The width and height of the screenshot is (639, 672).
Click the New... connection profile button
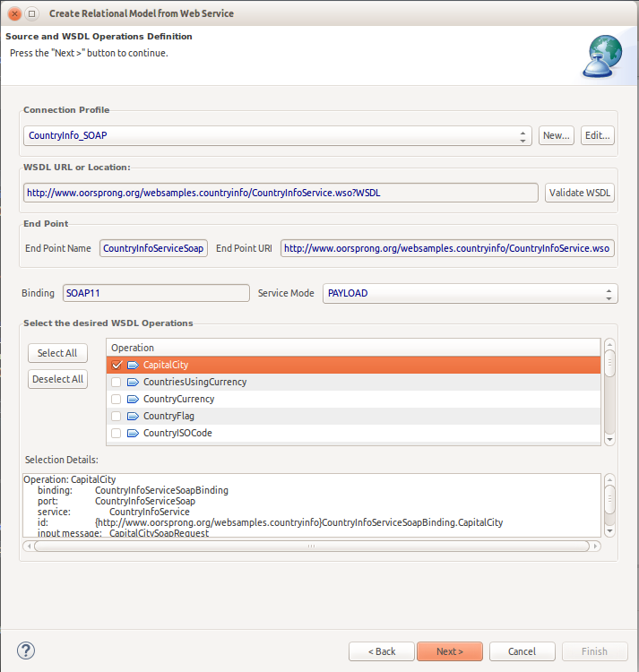[557, 135]
